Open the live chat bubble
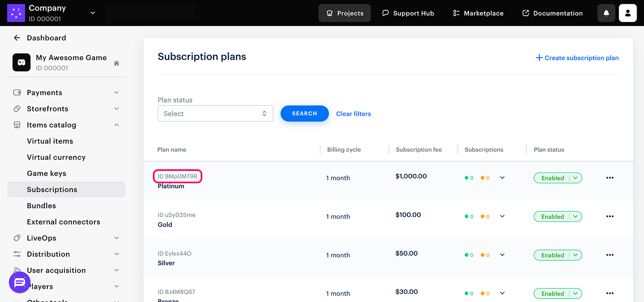The height and width of the screenshot is (302, 644). [20, 282]
